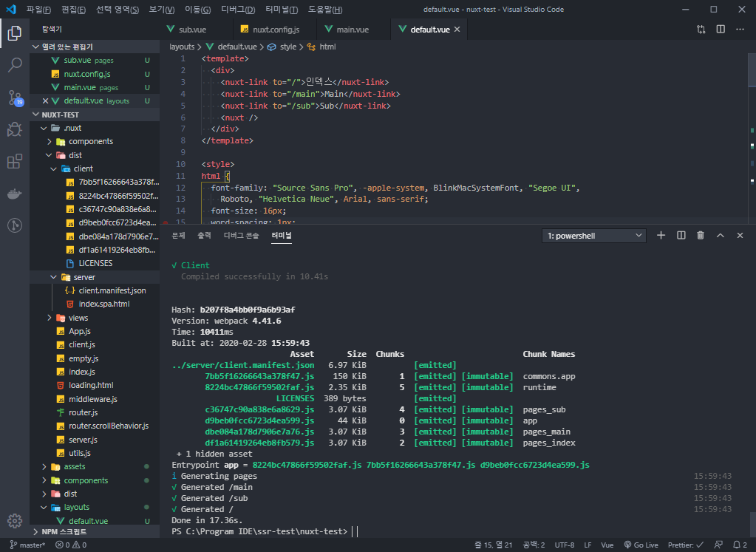
Task: Switch to the main.vue editor tab
Action: click(353, 30)
